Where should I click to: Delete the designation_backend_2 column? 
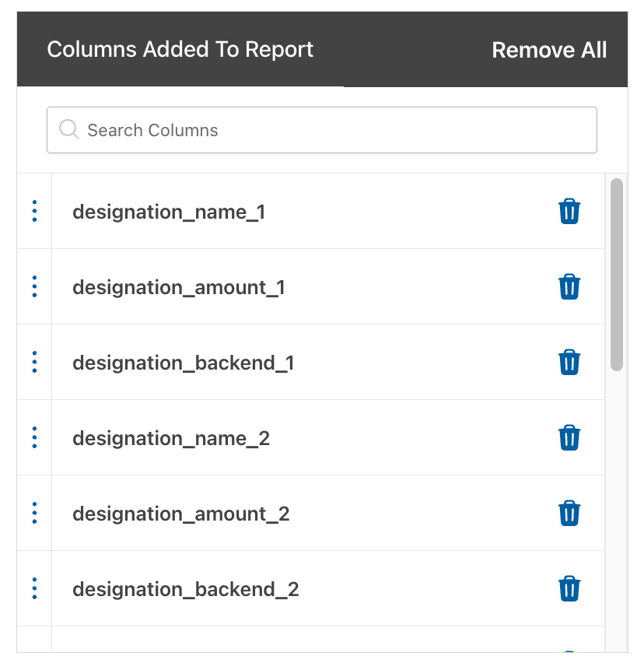(x=569, y=588)
